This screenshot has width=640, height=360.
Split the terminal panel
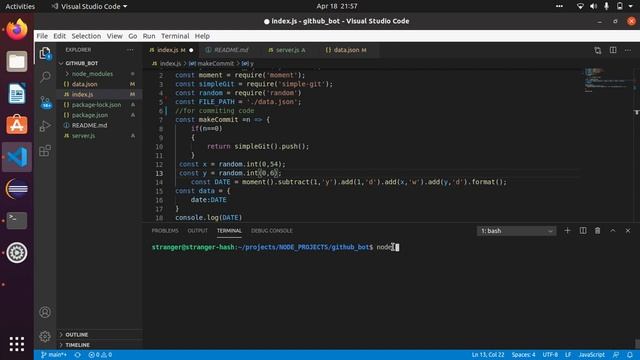pos(583,231)
